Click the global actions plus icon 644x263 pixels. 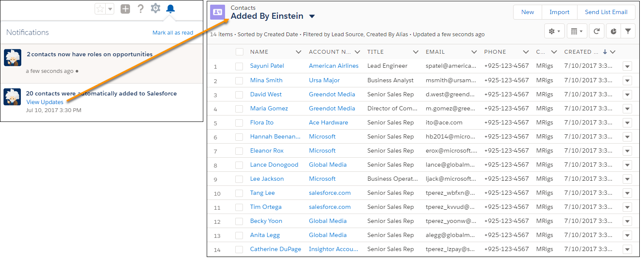[x=125, y=9]
